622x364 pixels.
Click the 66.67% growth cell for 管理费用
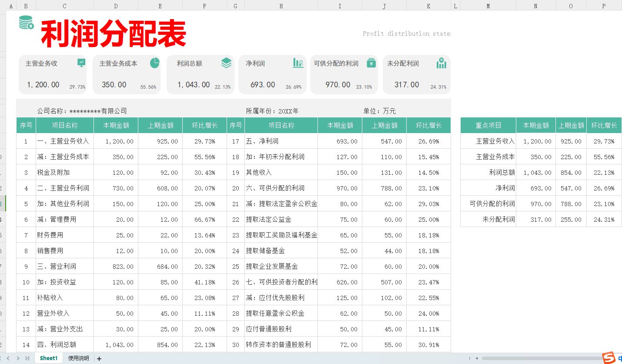(204, 220)
